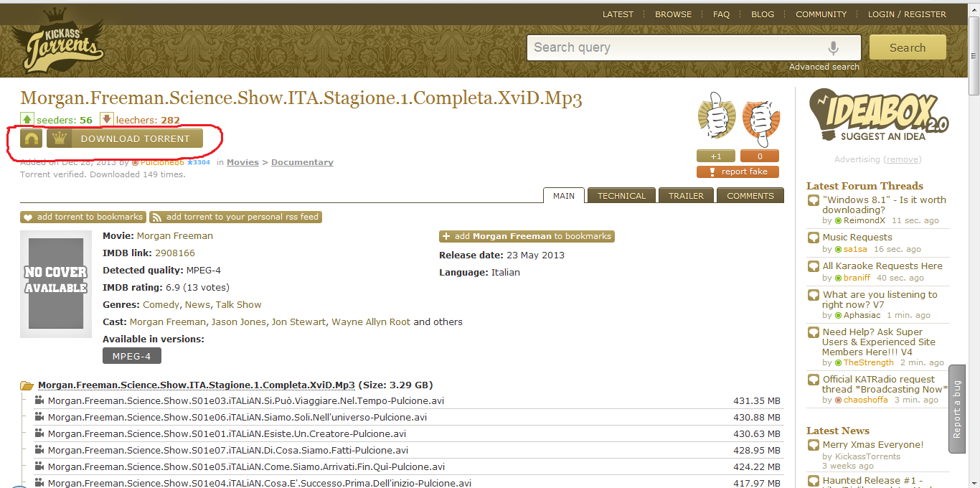The height and width of the screenshot is (488, 980).
Task: Click the magnet link button
Action: coord(32,139)
